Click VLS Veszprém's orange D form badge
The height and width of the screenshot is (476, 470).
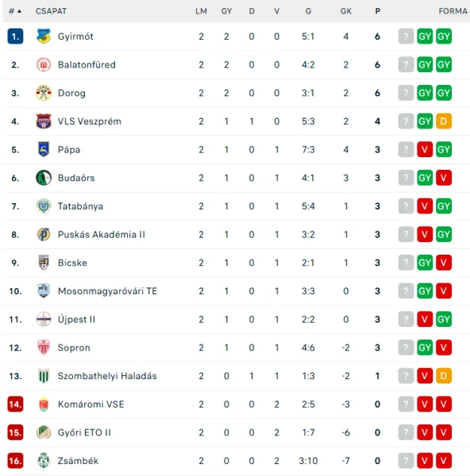point(444,121)
